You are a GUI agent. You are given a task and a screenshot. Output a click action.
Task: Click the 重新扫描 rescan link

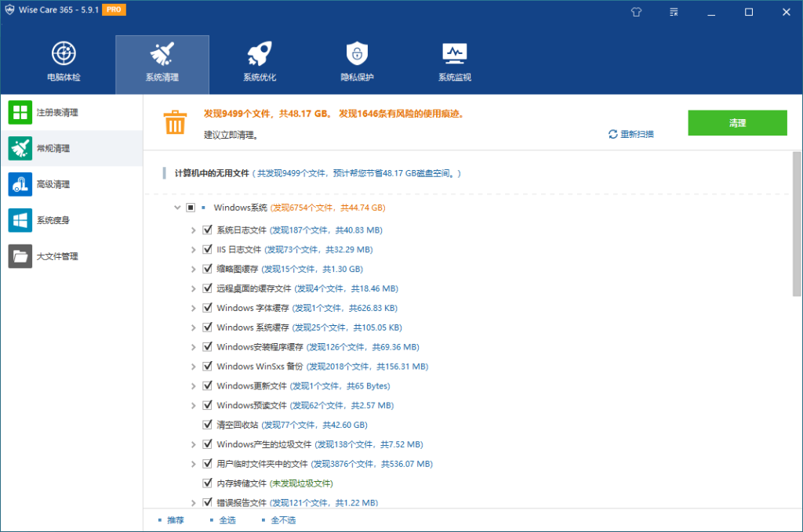click(x=631, y=134)
